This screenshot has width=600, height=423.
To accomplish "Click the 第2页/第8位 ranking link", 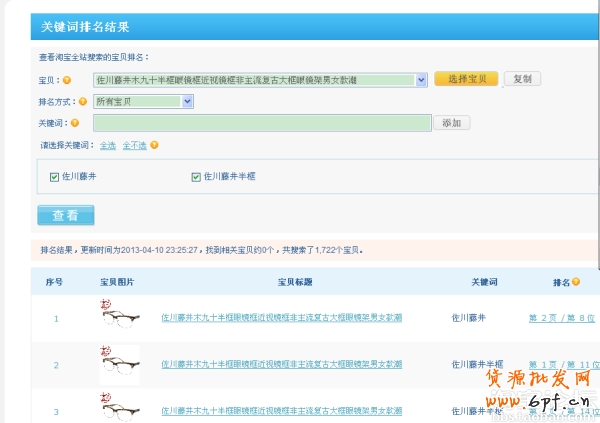I will pos(561,318).
